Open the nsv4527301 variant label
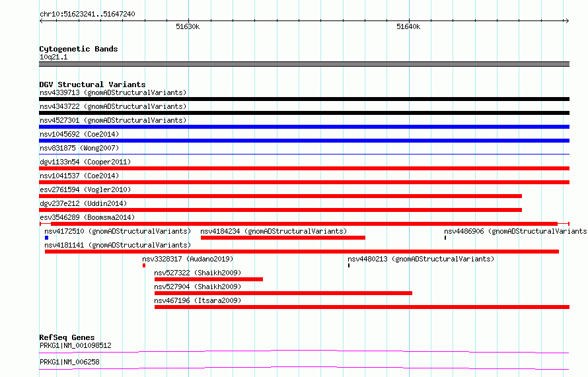 pos(113,120)
